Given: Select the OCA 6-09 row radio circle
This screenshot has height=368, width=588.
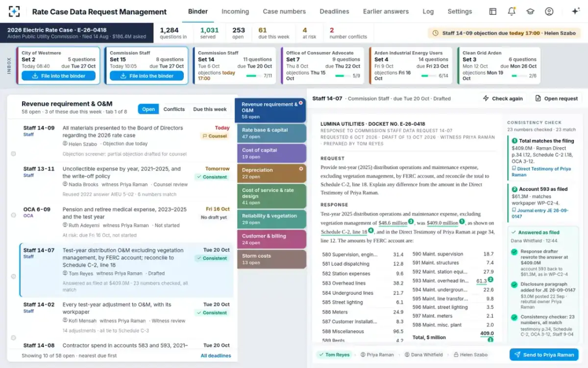Looking at the screenshot, I should 13,215.
